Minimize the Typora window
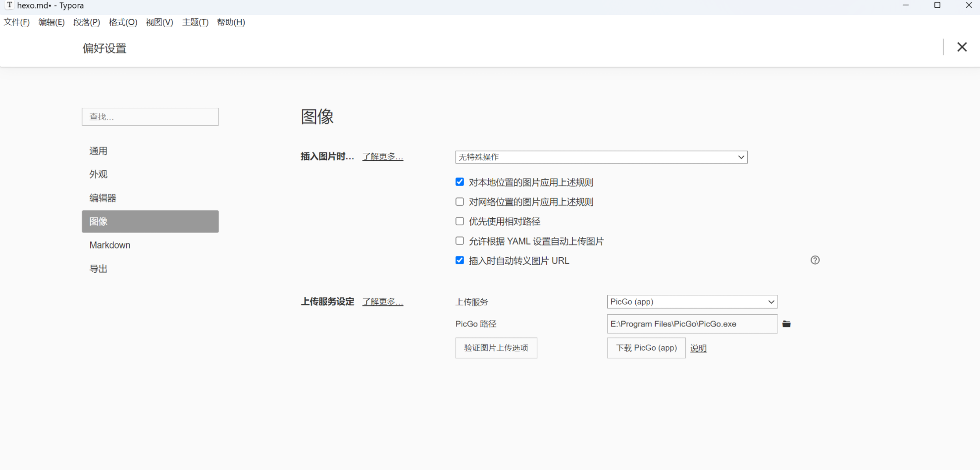The height and width of the screenshot is (470, 980). 906,5
